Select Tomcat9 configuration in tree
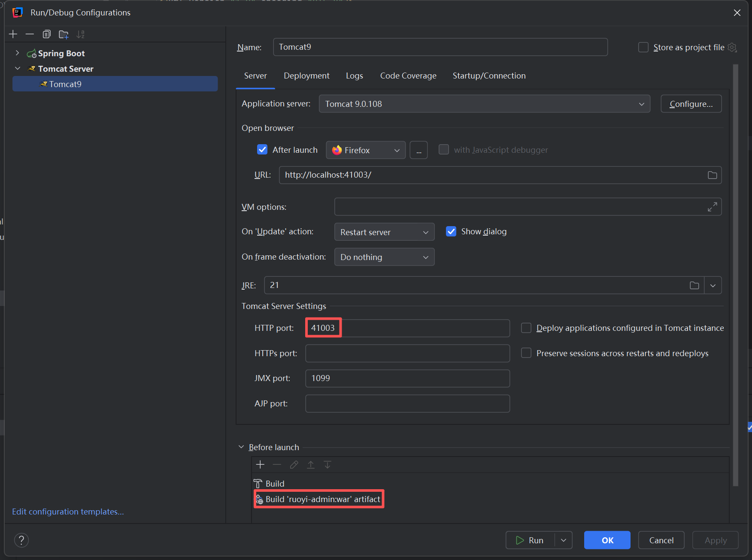This screenshot has width=752, height=560. (x=115, y=84)
